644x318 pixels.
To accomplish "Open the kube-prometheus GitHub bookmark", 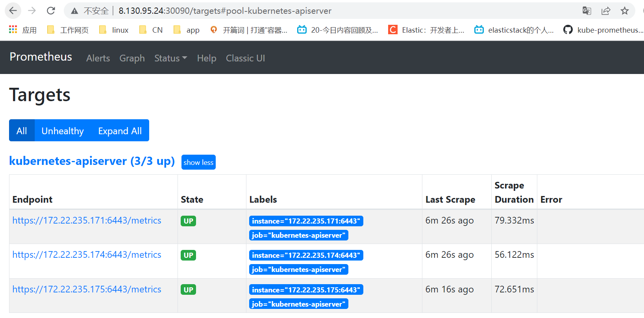I will (x=603, y=30).
